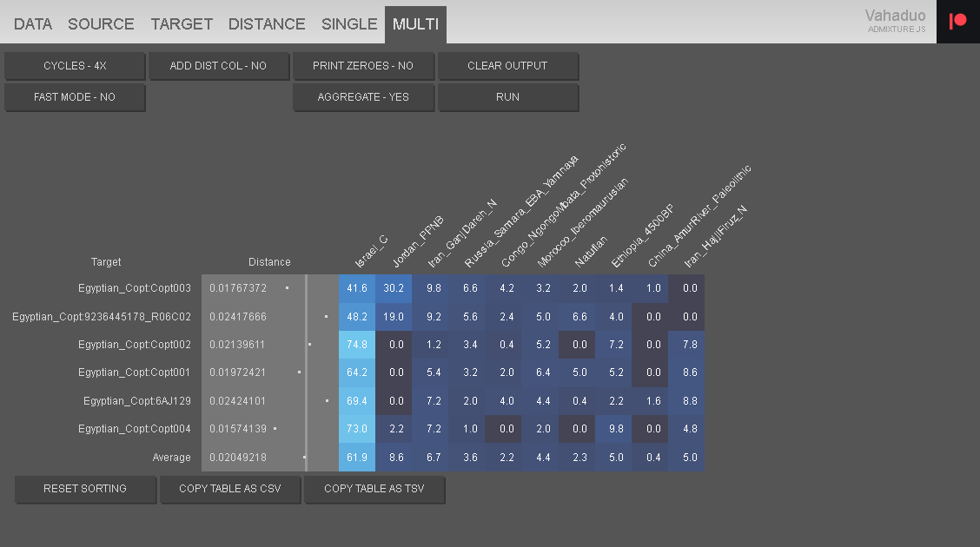Click the Vahaduo Admixture JS title

[895, 20]
